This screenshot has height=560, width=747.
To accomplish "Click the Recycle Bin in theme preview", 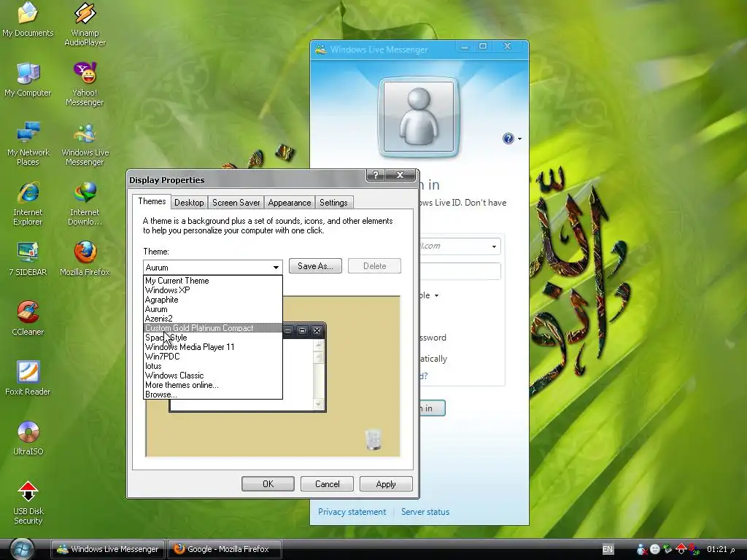I will coord(373,440).
